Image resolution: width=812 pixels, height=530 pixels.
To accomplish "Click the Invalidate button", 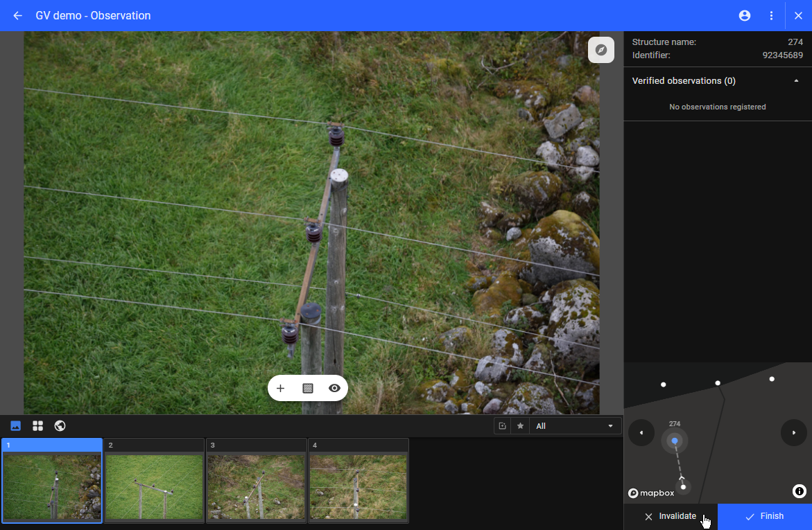I will [671, 516].
